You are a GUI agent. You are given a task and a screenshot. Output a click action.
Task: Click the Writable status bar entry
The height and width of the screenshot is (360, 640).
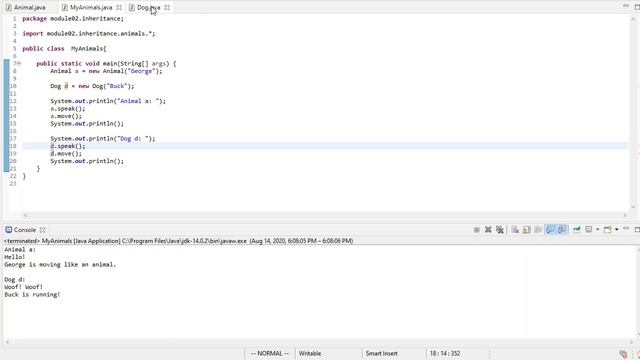[x=310, y=353]
